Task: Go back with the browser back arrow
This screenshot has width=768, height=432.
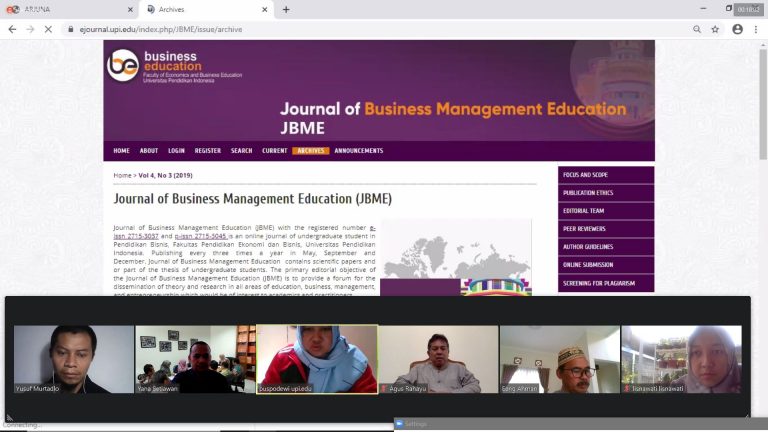Action: (12, 29)
